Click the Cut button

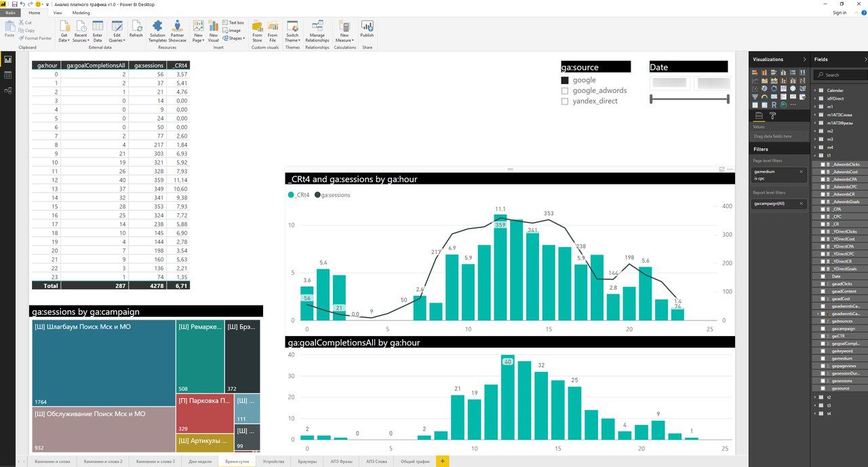click(x=26, y=22)
